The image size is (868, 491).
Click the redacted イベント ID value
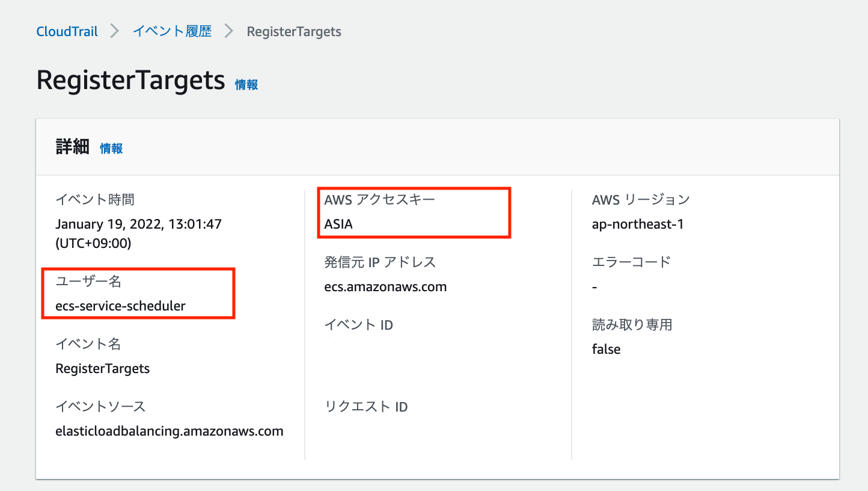pos(417,359)
